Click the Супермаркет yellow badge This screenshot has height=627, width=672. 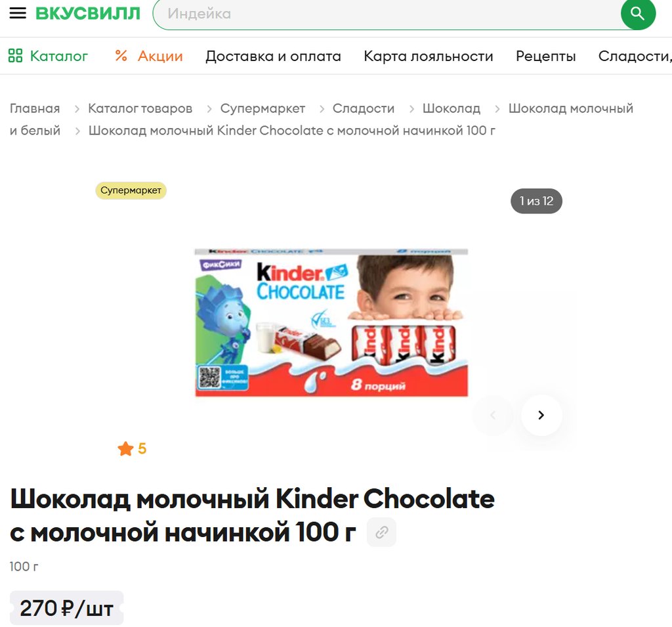(131, 190)
